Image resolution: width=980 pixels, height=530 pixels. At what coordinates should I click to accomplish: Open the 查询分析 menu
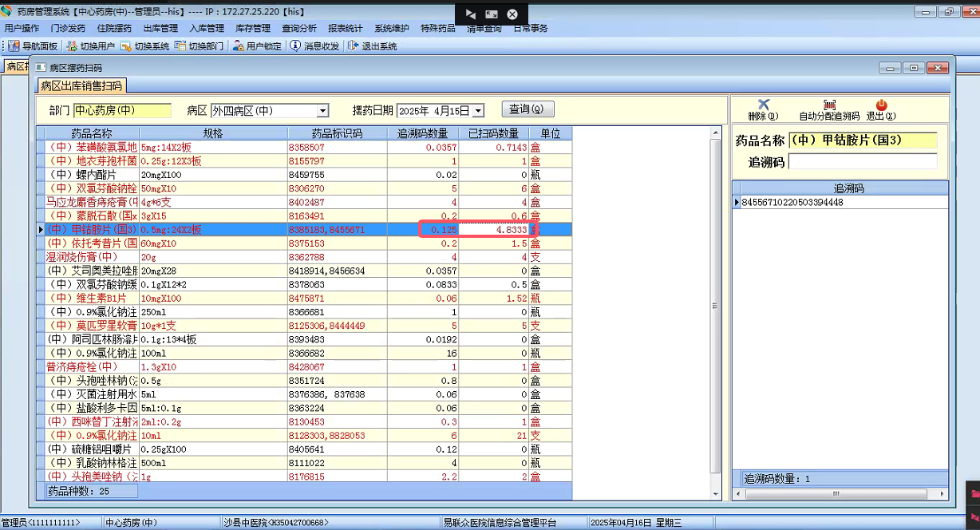coord(299,28)
